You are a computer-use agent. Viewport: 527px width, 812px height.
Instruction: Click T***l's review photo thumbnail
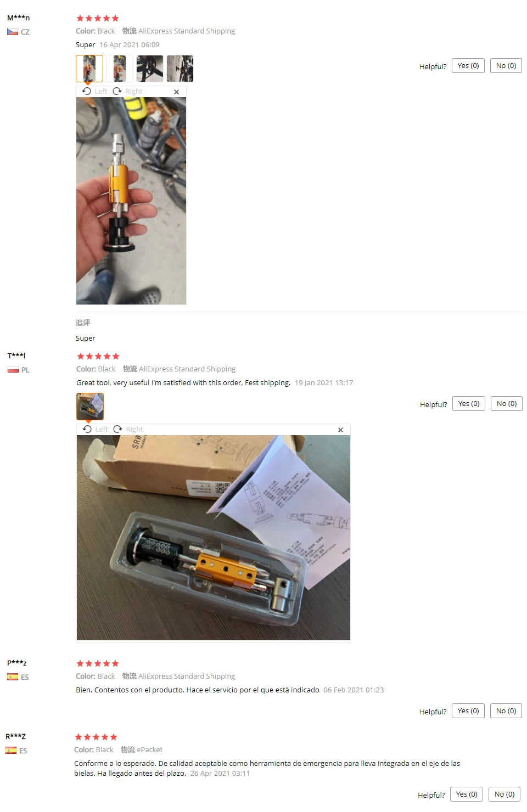(90, 407)
